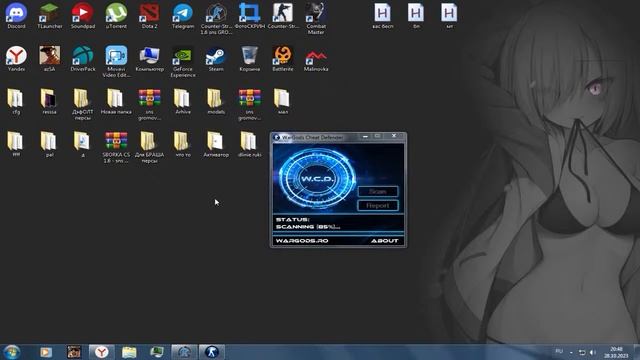Select Counter-Strike 1.6 sns GRO shortcut
Viewport: 640px width, 360px height.
pyautogui.click(x=216, y=19)
